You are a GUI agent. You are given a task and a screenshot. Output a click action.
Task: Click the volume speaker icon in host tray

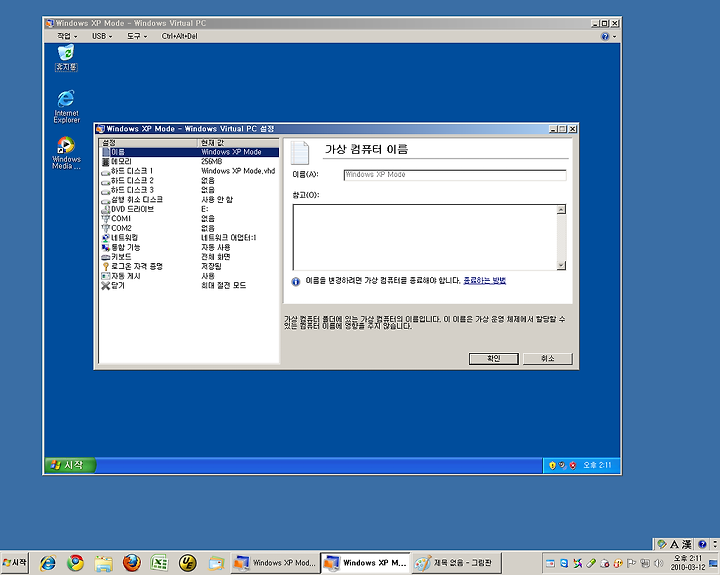[x=659, y=563]
